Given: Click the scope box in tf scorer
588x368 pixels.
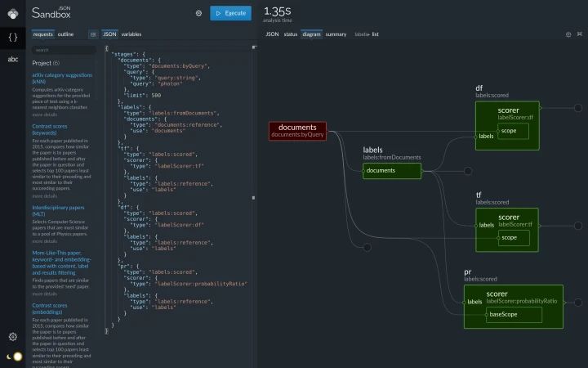Looking at the screenshot, I should coord(514,238).
